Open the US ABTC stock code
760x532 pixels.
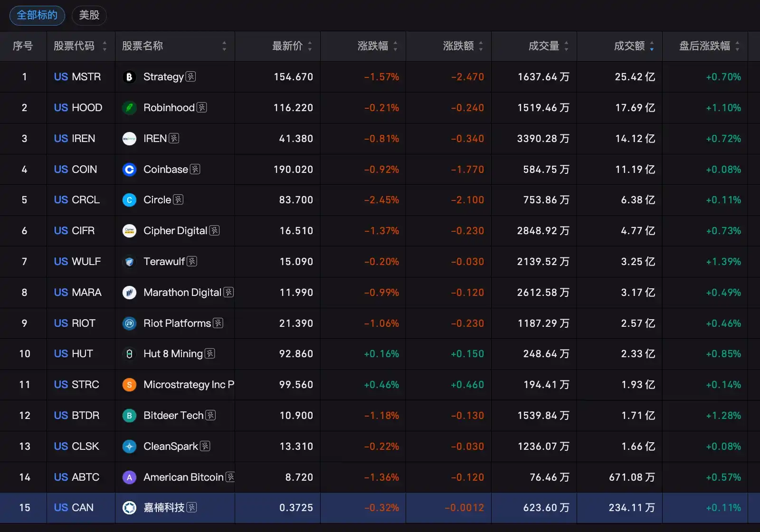76,477
